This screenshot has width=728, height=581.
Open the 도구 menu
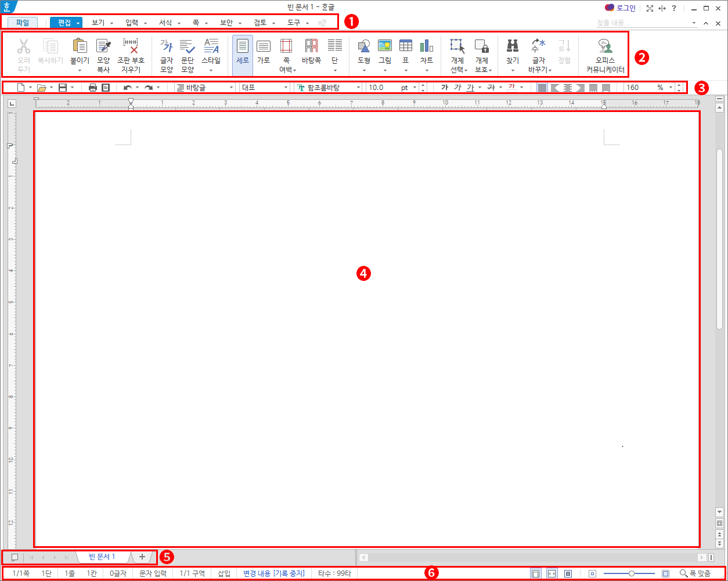click(x=294, y=23)
